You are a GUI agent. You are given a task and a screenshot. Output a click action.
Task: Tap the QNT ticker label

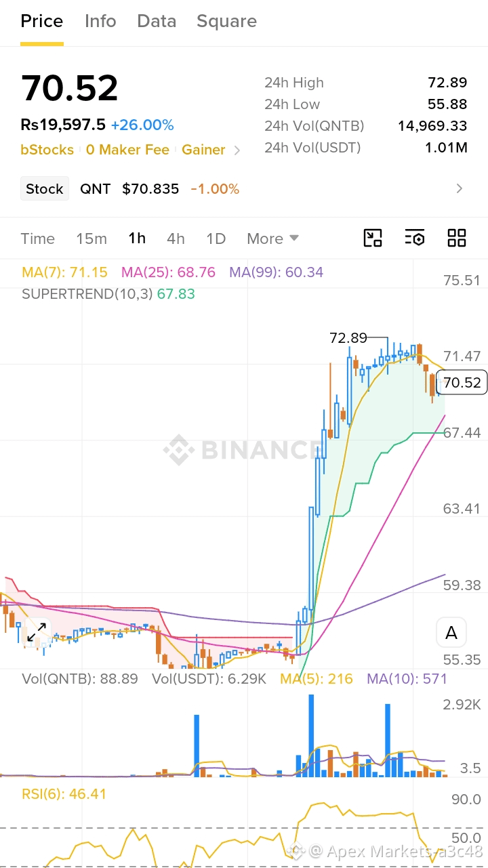(96, 189)
